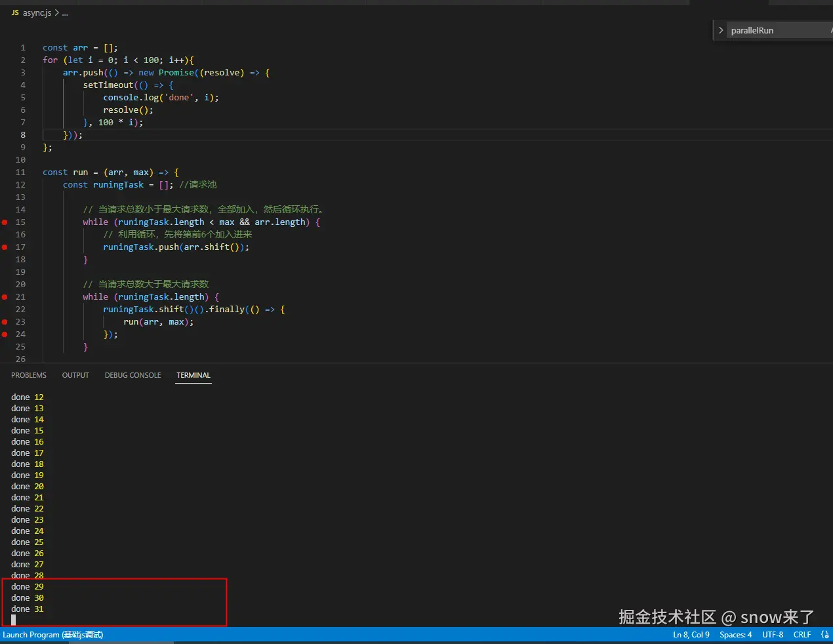Focus the find field containing parallelRun
Screen dimensions: 833x644
point(780,30)
